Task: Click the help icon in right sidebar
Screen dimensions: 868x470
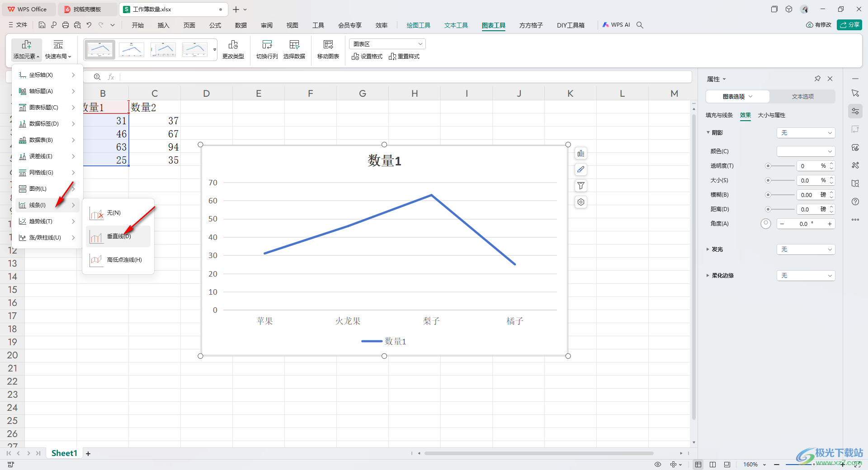Action: click(855, 202)
